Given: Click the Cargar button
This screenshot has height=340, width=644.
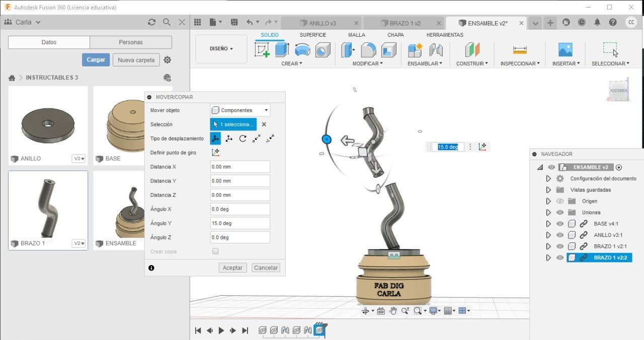Looking at the screenshot, I should 96,59.
